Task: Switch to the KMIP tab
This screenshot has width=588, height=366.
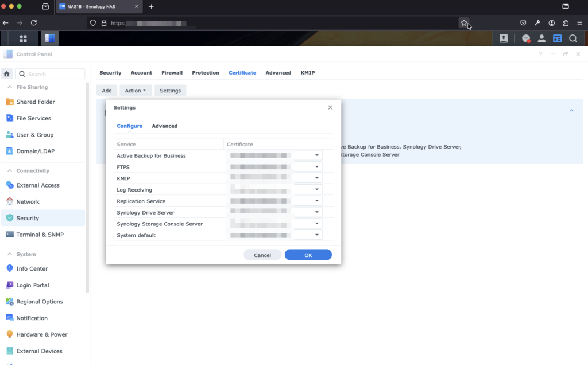Action: click(x=308, y=73)
